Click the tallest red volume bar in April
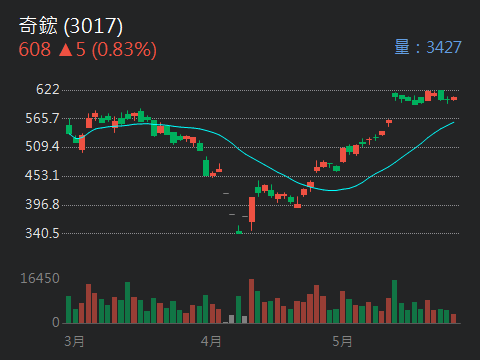The width and height of the screenshot is (480, 360). coord(251,301)
